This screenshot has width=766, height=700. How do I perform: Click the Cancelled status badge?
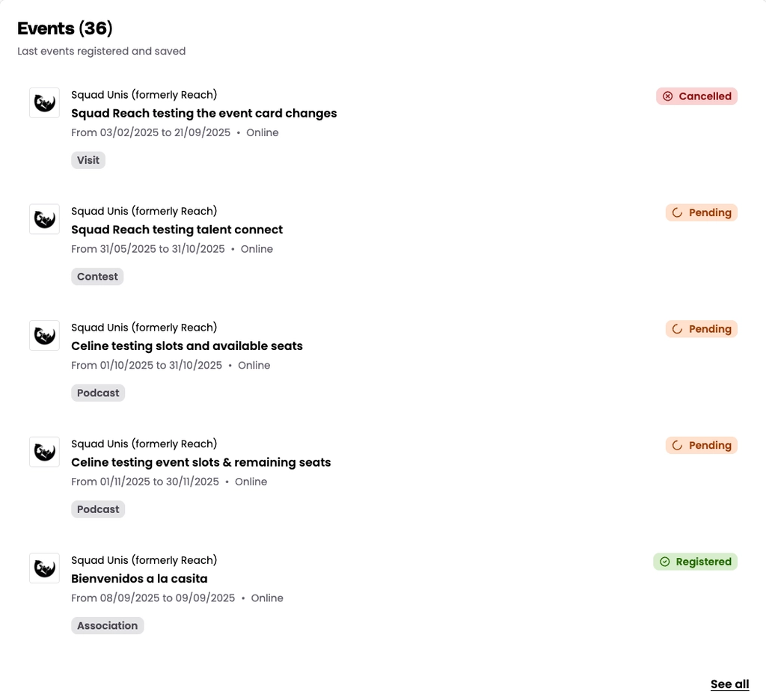696,96
